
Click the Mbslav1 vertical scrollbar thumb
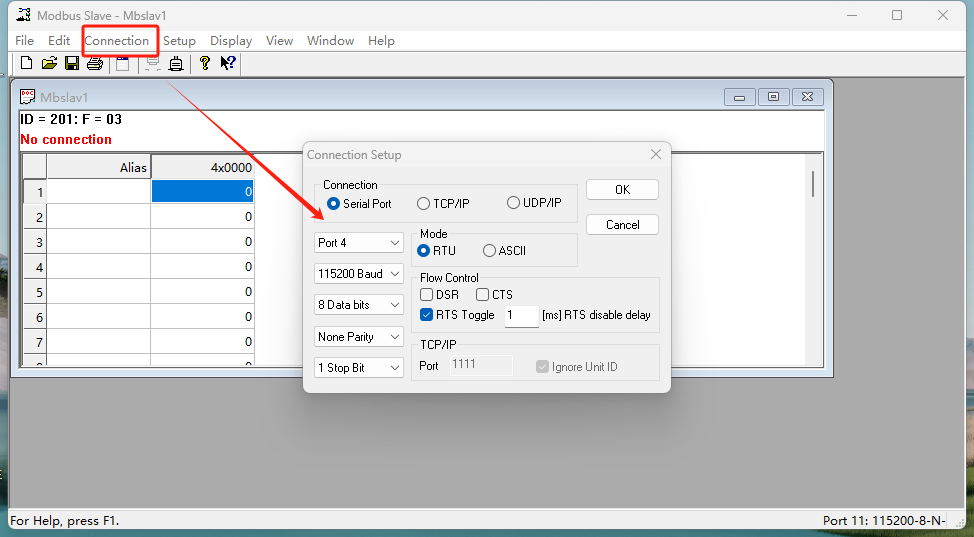click(812, 185)
